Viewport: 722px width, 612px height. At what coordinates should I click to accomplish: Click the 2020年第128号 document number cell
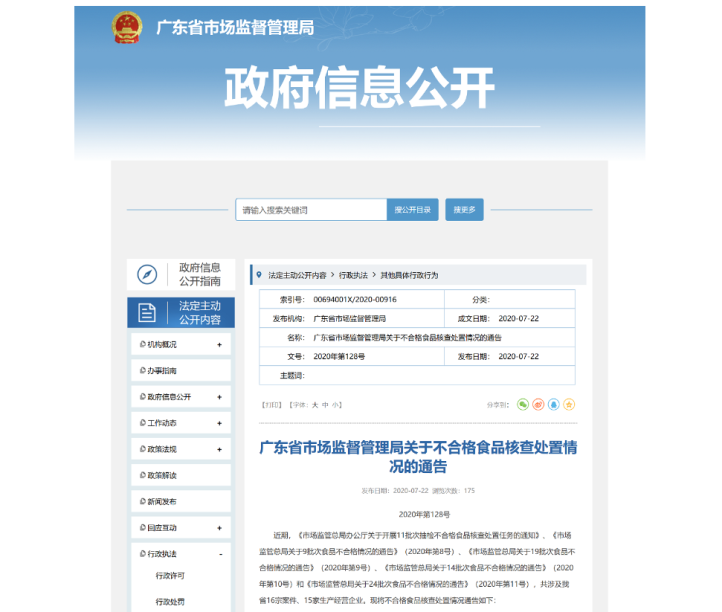click(x=339, y=356)
